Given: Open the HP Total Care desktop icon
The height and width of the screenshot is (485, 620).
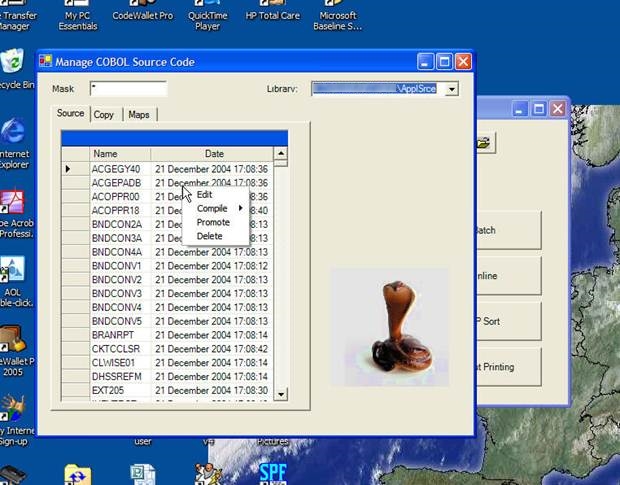Looking at the screenshot, I should click(272, 11).
